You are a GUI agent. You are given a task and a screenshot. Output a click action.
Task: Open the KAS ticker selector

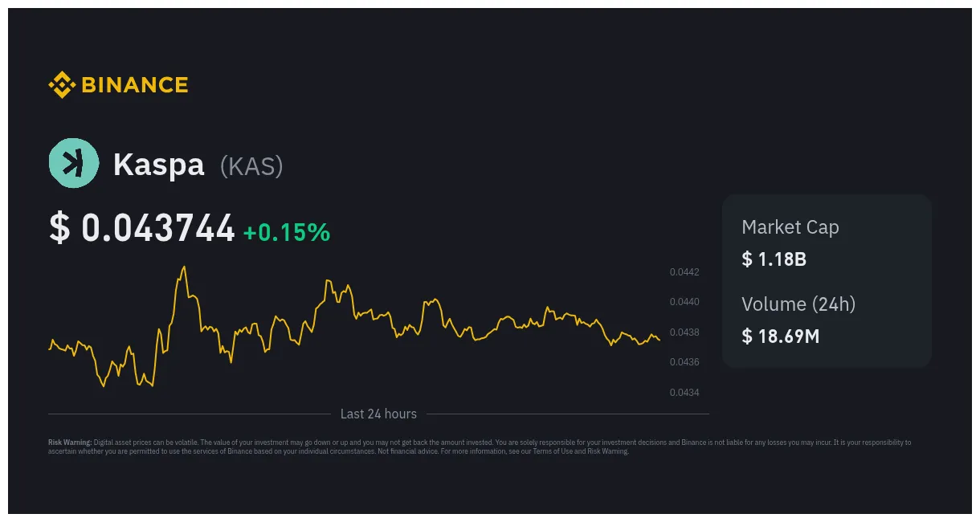pyautogui.click(x=251, y=165)
